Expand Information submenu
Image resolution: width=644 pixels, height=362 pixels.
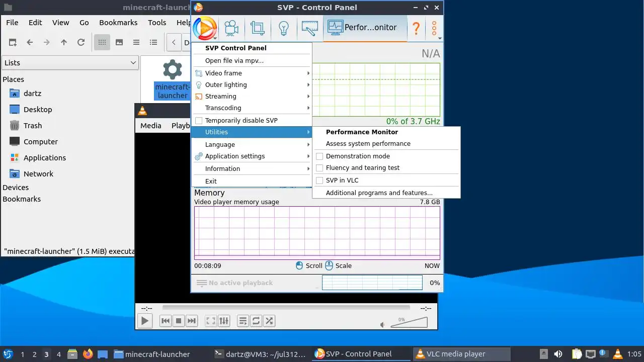(252, 169)
